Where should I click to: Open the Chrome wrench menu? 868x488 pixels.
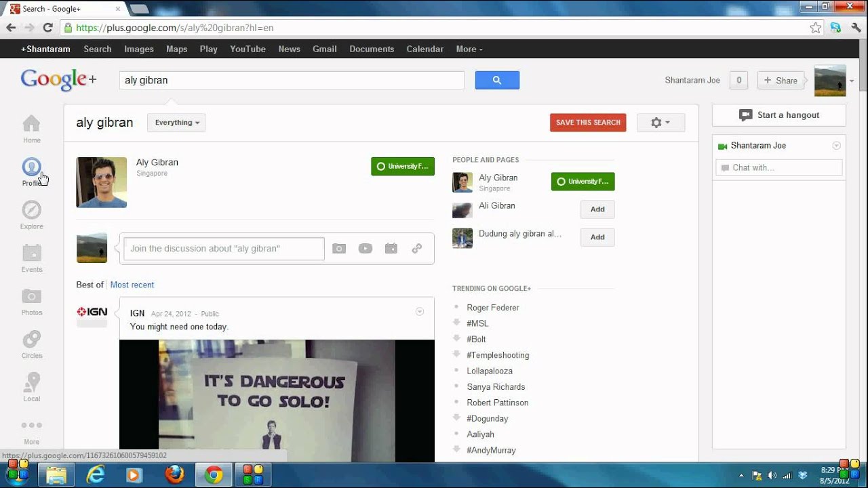856,28
